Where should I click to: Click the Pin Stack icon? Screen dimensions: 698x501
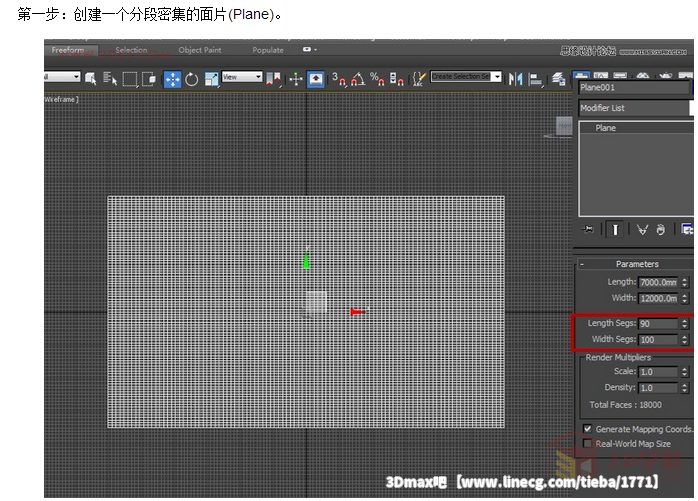coord(588,229)
